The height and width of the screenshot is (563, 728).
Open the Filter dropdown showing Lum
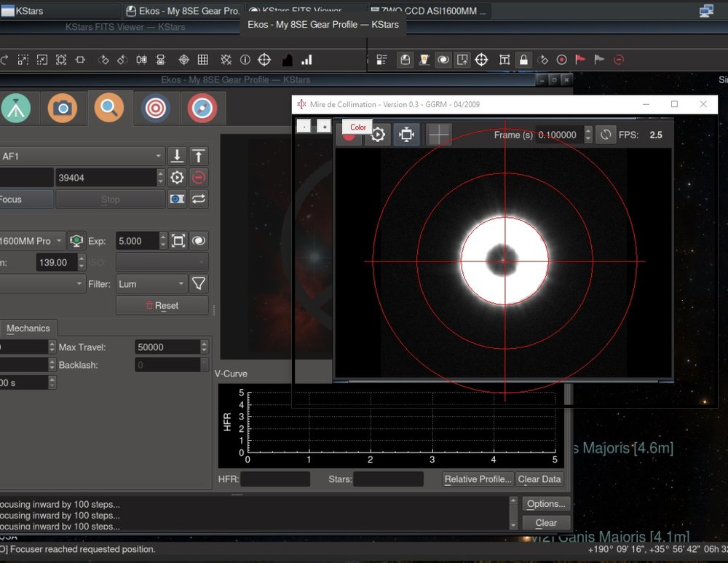151,284
